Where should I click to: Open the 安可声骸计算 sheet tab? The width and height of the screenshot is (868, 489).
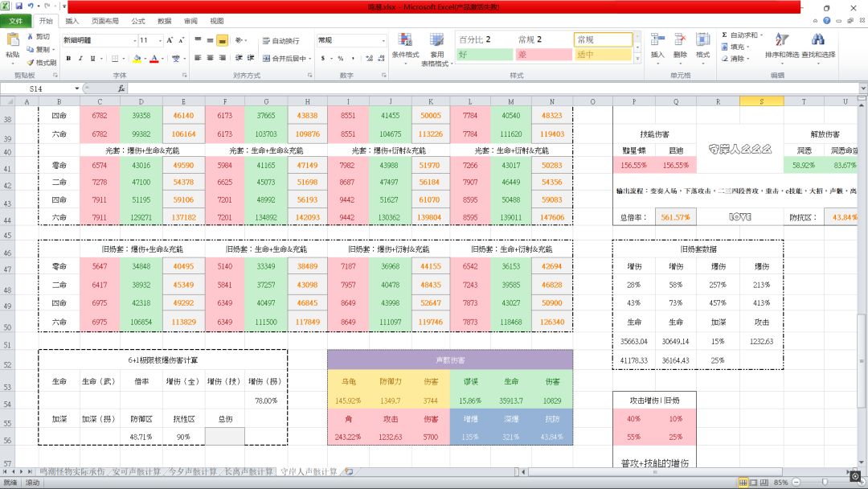point(136,472)
